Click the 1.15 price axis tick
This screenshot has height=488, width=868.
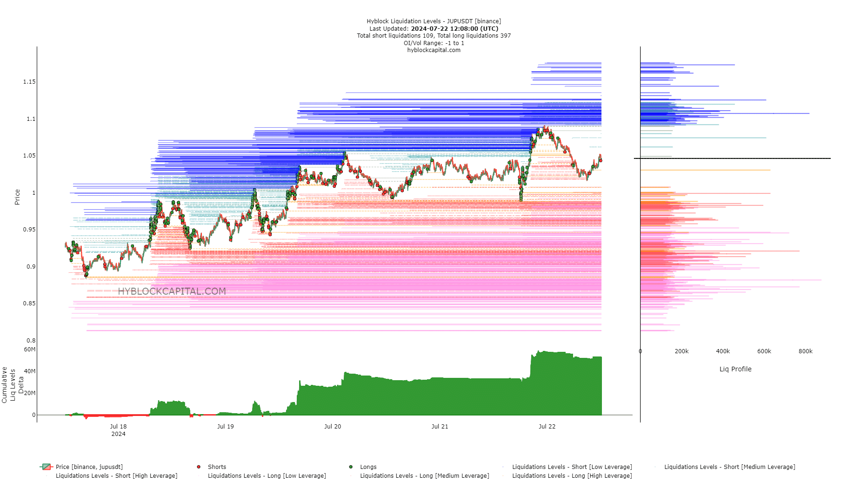[29, 82]
